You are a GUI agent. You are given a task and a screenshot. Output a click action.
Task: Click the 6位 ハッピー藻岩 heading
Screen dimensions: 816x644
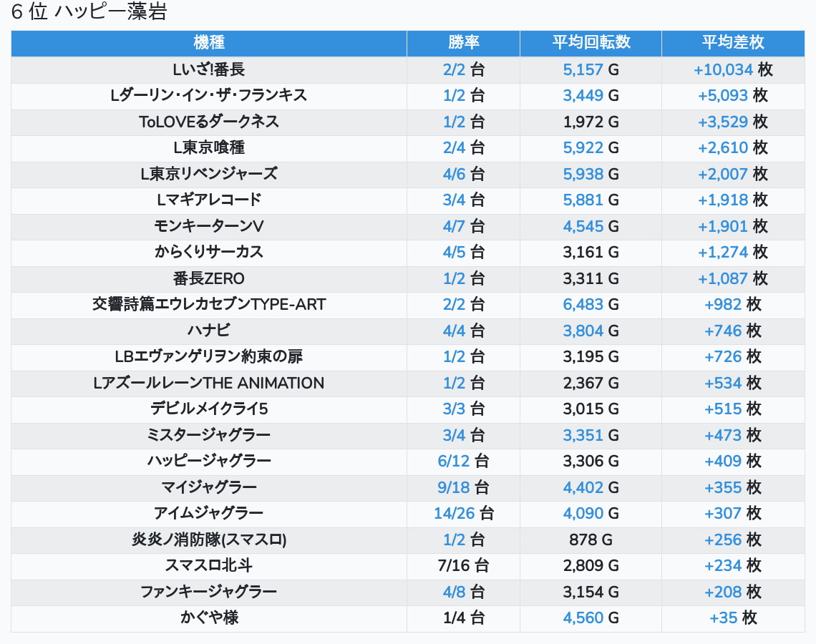click(89, 12)
